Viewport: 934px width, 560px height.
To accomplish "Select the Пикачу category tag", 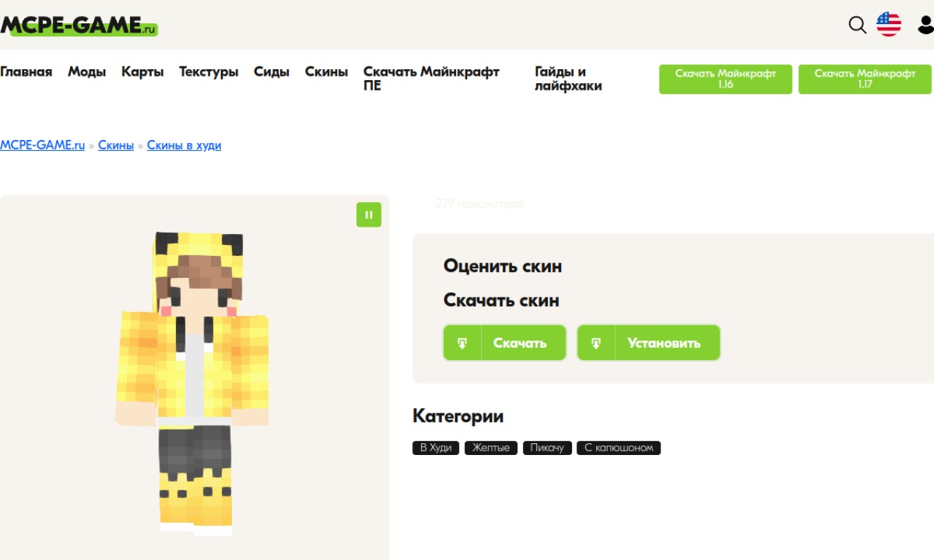I will pyautogui.click(x=547, y=448).
